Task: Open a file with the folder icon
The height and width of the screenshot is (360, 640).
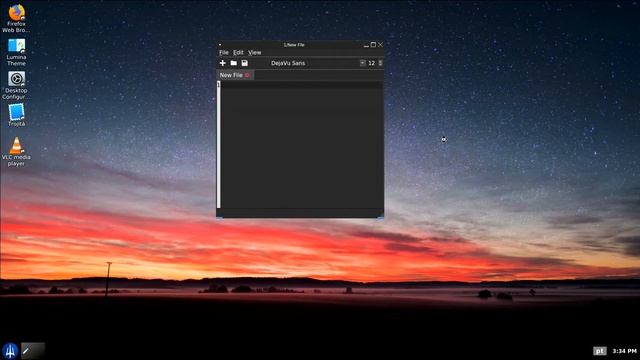Action: tap(233, 63)
